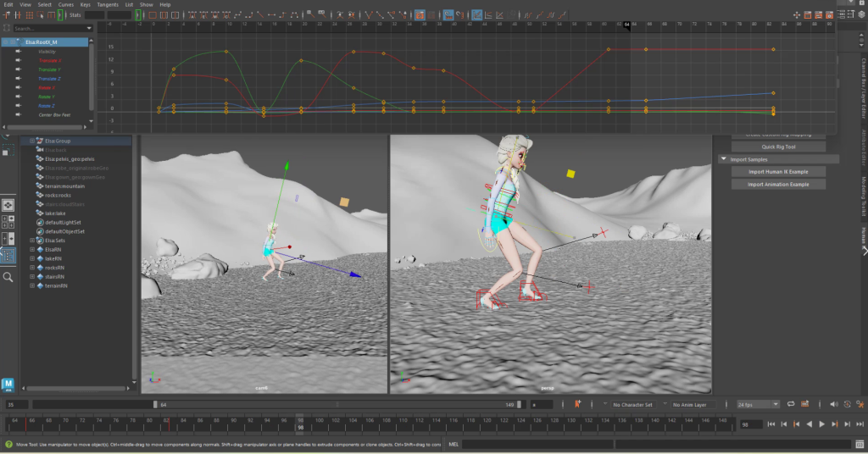
Task: Open the Tangents menu
Action: 108,4
